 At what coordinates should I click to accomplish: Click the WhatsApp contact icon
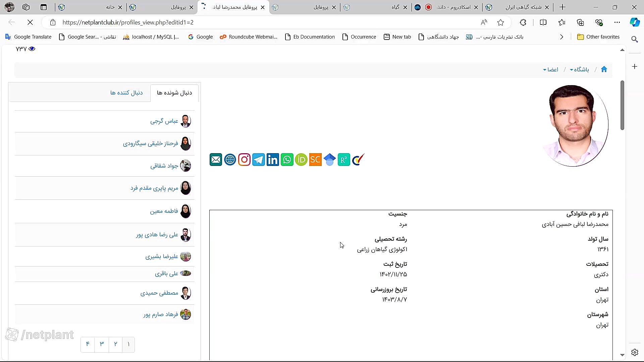(x=287, y=160)
